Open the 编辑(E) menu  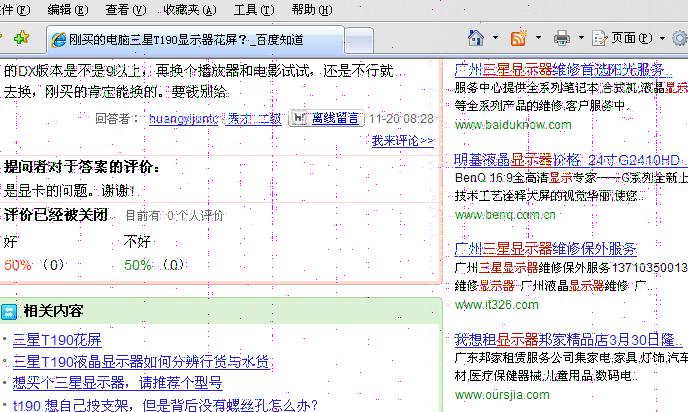[68, 10]
